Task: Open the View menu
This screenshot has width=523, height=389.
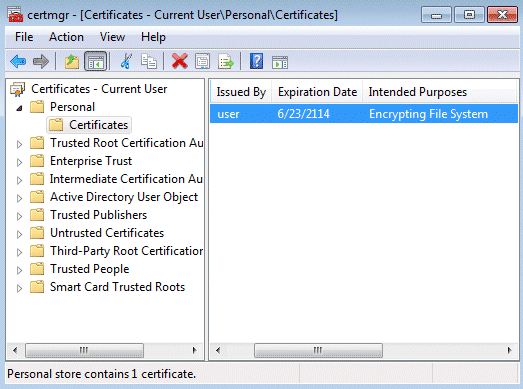Action: (x=112, y=37)
